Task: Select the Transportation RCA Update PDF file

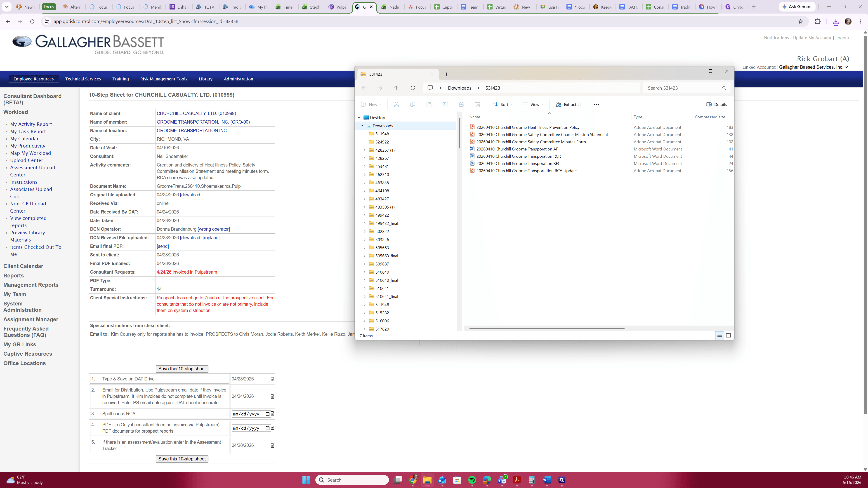Action: coord(526,171)
